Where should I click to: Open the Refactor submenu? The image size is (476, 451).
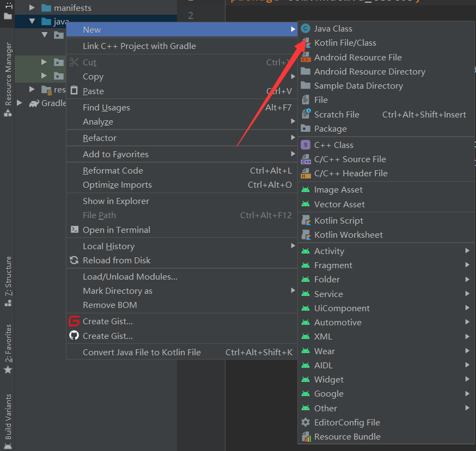click(181, 138)
